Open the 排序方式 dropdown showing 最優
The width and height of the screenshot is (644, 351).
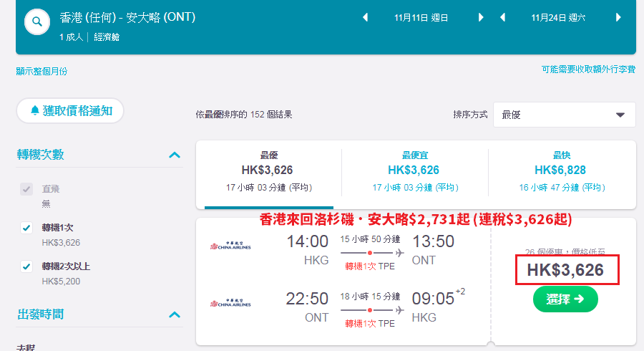point(564,115)
